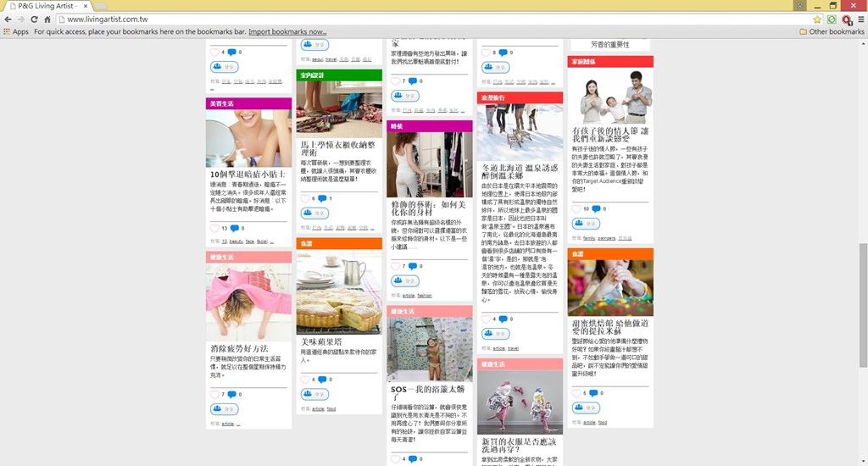Image resolution: width=868 pixels, height=466 pixels.
Task: Like the 修飾的藝術 body-styling post
Action: click(395, 266)
